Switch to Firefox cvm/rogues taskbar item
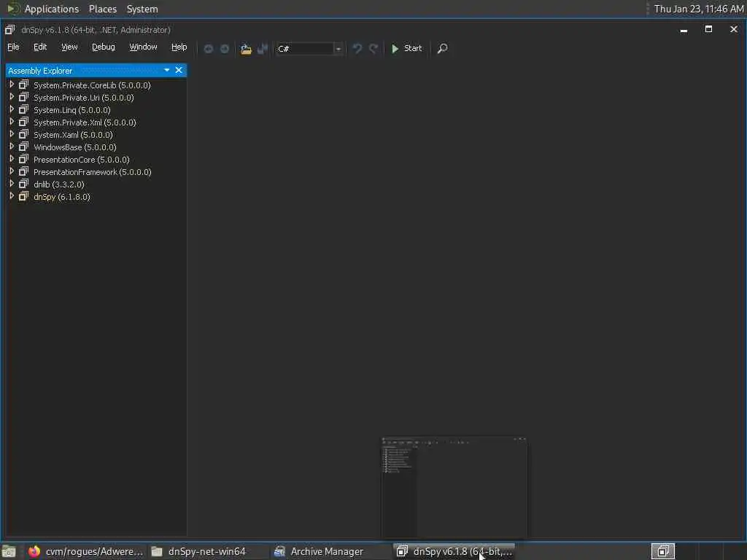The height and width of the screenshot is (560, 747). 85,551
